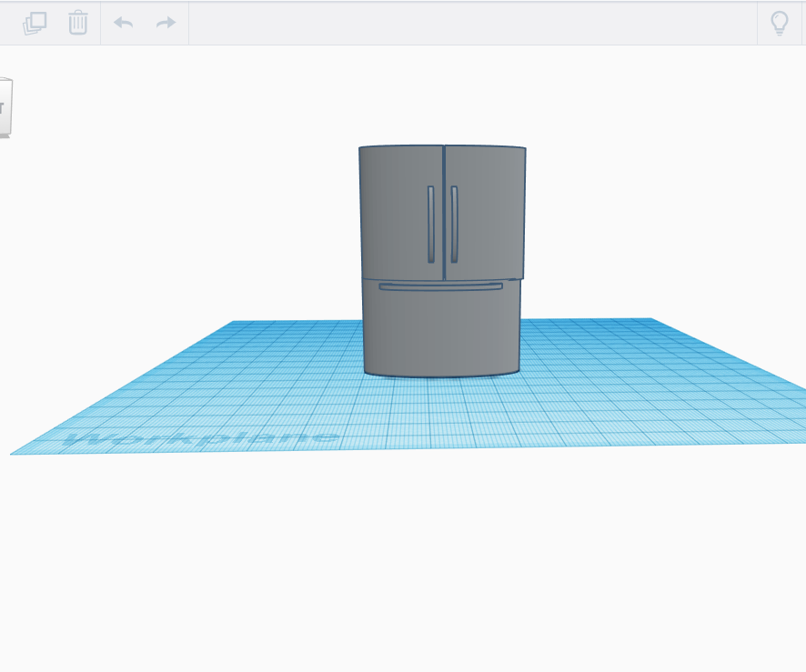Click the workplane's back-left corner
This screenshot has height=672, width=806.
point(234,322)
